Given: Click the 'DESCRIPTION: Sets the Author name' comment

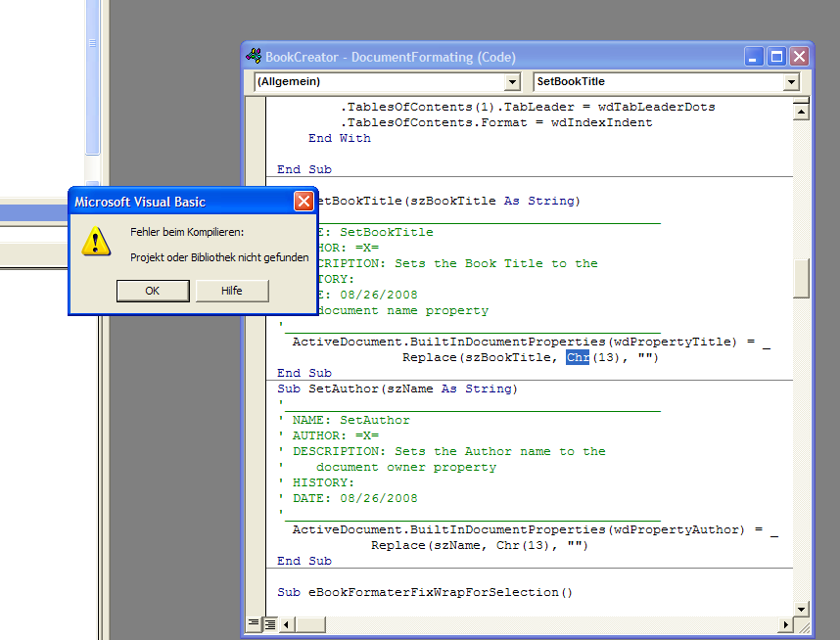Looking at the screenshot, I should click(442, 451).
